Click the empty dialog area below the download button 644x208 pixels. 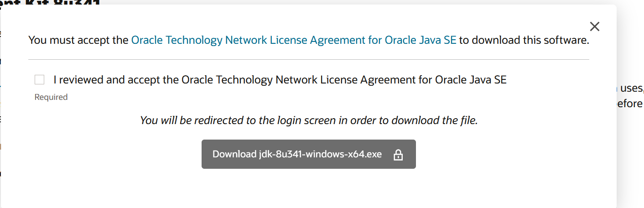[x=309, y=187]
